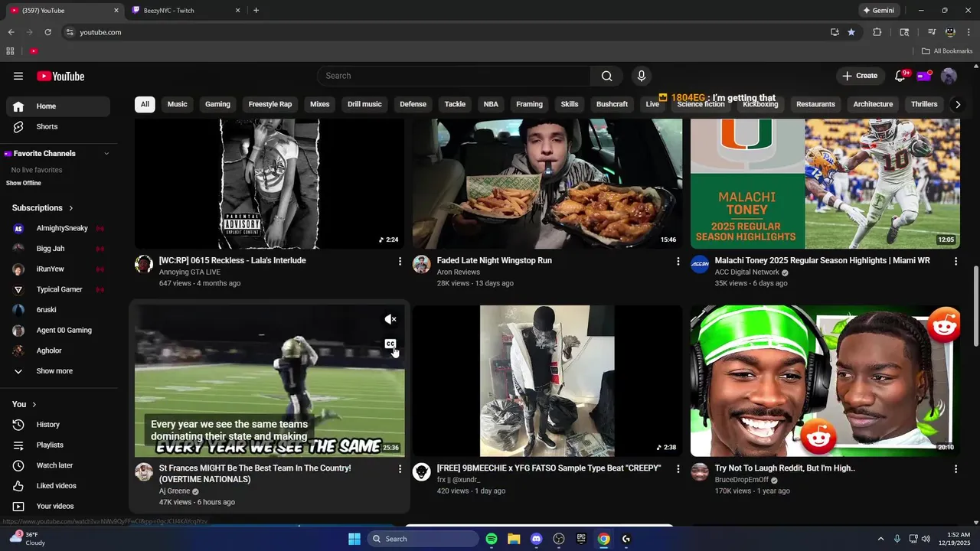Viewport: 980px width, 551px height.
Task: Select the NBA category chip
Action: tap(491, 104)
